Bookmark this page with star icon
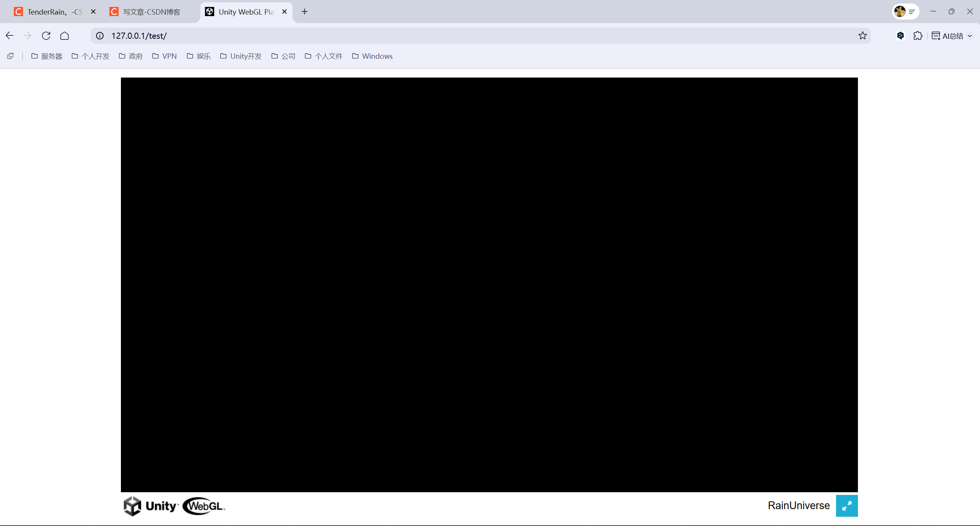Image resolution: width=980 pixels, height=526 pixels. point(863,36)
